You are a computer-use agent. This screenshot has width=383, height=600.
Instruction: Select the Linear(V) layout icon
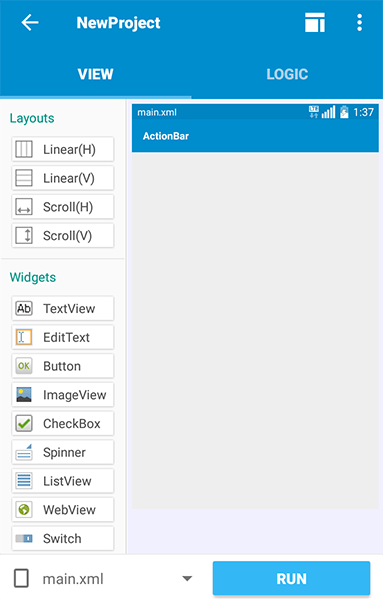[24, 178]
